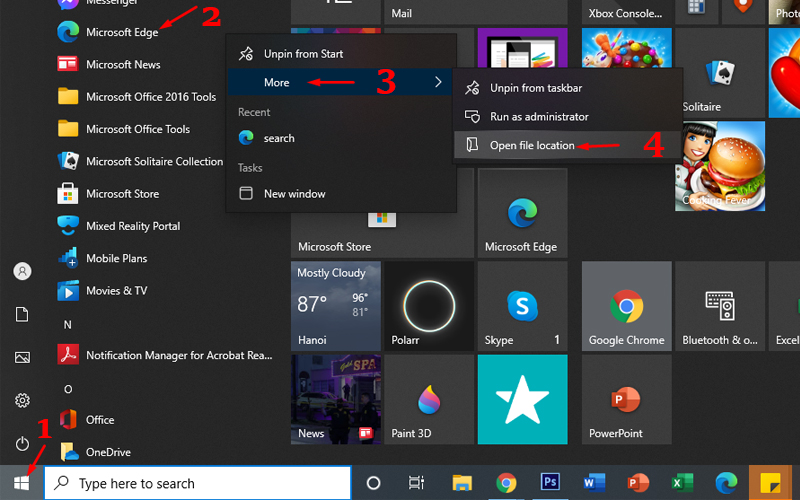Open the News tile
Screen dimensions: 800x500
pos(336,399)
